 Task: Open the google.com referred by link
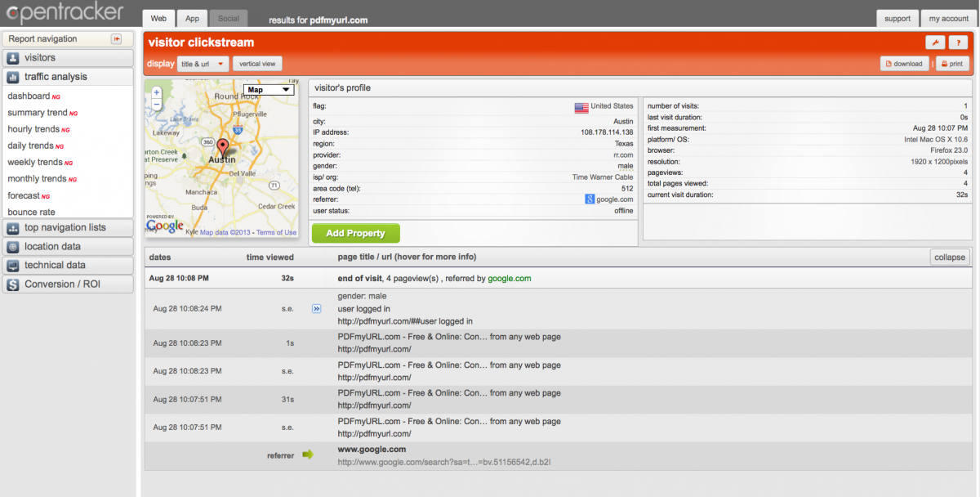coord(510,278)
